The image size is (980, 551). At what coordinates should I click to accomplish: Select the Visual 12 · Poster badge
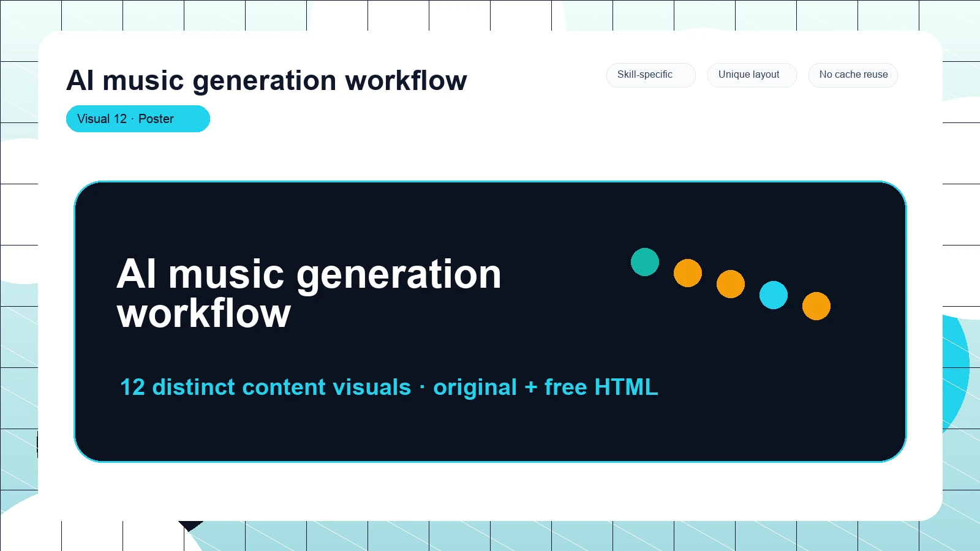coord(138,119)
